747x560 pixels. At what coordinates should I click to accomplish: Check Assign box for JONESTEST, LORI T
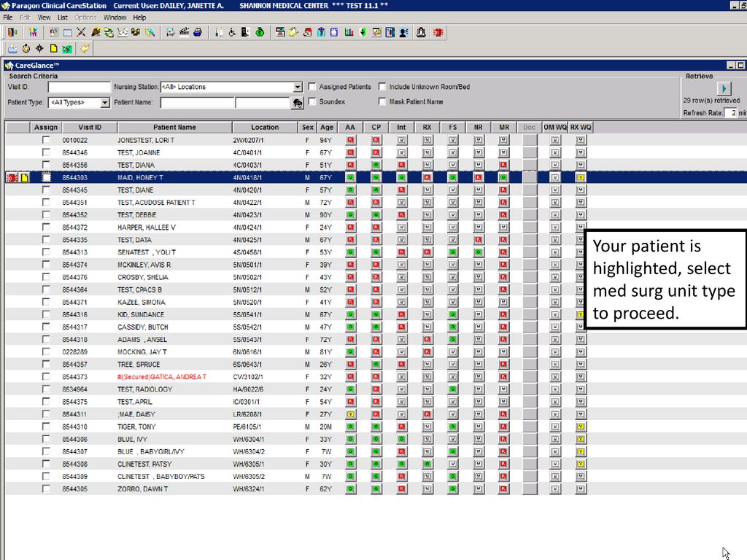click(x=46, y=140)
